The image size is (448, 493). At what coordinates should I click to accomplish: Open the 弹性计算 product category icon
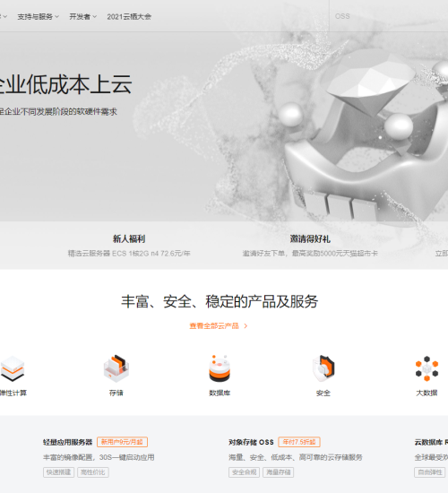pos(13,368)
